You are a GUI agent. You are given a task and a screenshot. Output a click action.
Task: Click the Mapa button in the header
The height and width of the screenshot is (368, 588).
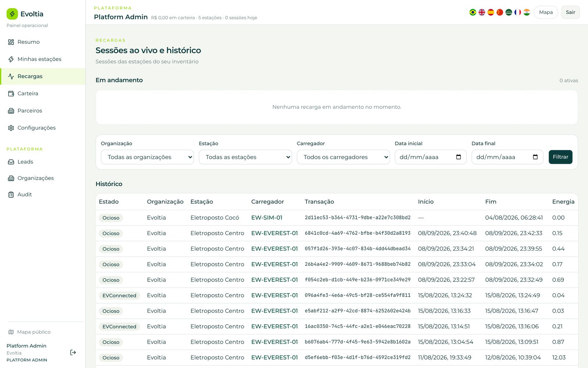pyautogui.click(x=546, y=12)
